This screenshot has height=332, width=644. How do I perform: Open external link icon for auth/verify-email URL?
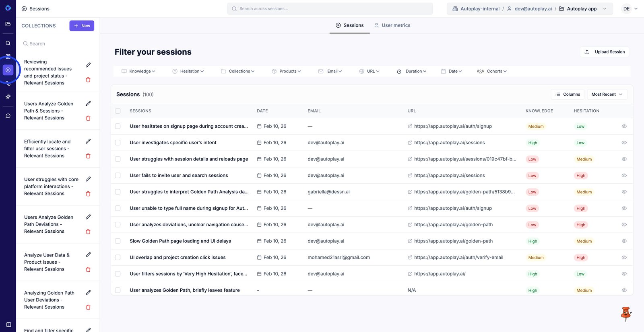pos(410,258)
